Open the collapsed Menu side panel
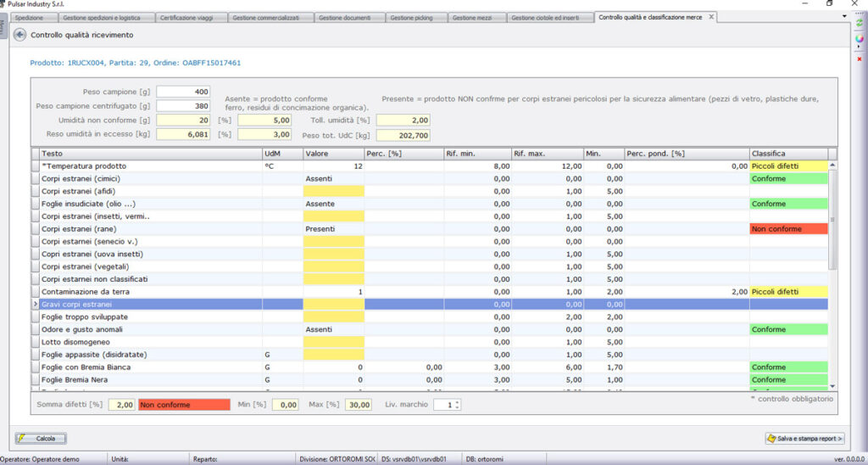868x465 pixels. [x=3, y=26]
